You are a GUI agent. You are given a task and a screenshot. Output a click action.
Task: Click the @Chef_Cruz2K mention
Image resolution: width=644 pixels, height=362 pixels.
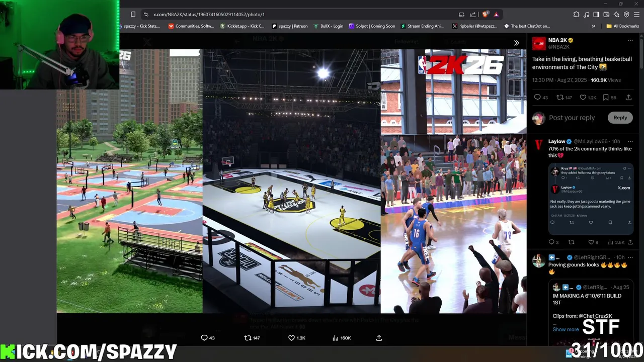pos(596,316)
